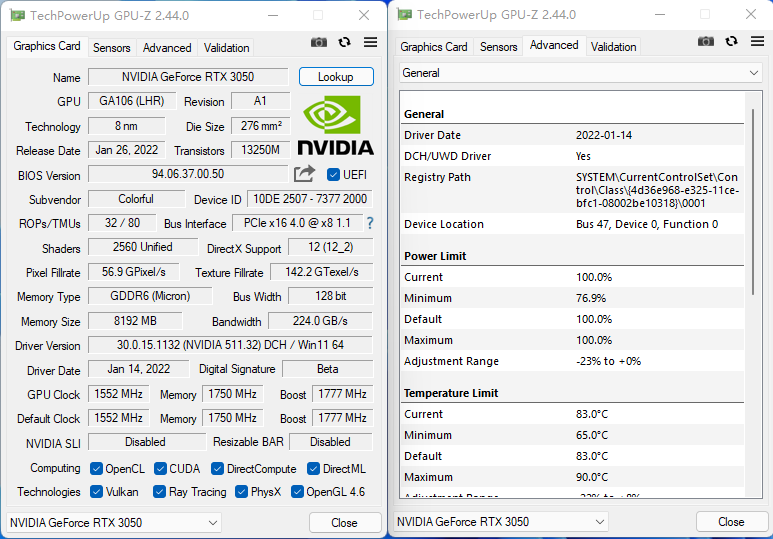Click the DCH/UWD Driver Yes value

pos(583,156)
